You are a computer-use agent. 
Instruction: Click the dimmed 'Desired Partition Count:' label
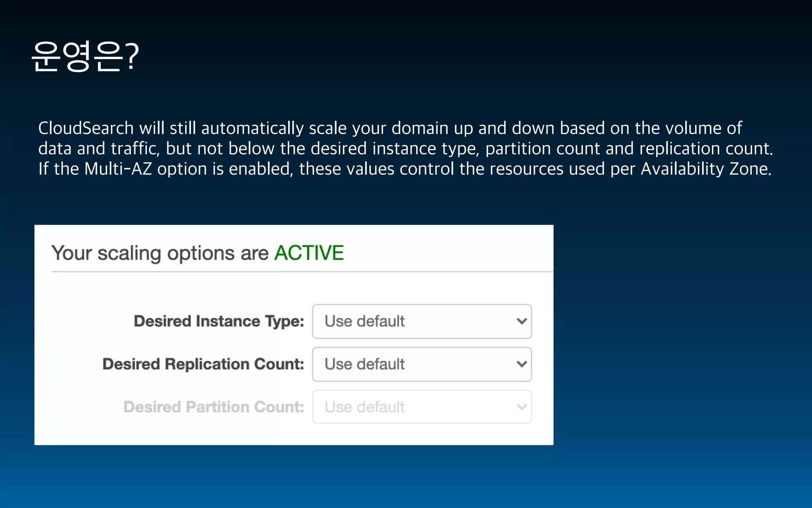point(214,407)
